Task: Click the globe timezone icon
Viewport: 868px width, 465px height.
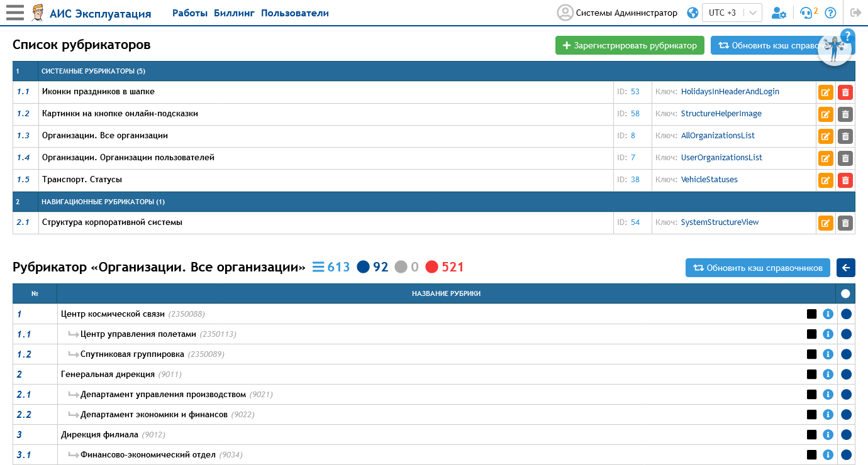Action: [x=693, y=13]
